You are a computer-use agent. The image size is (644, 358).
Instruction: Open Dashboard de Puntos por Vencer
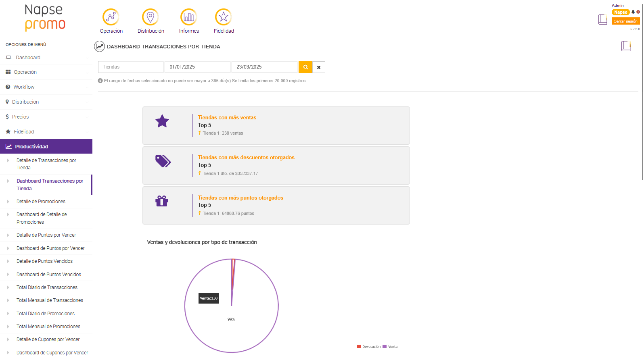click(x=50, y=248)
